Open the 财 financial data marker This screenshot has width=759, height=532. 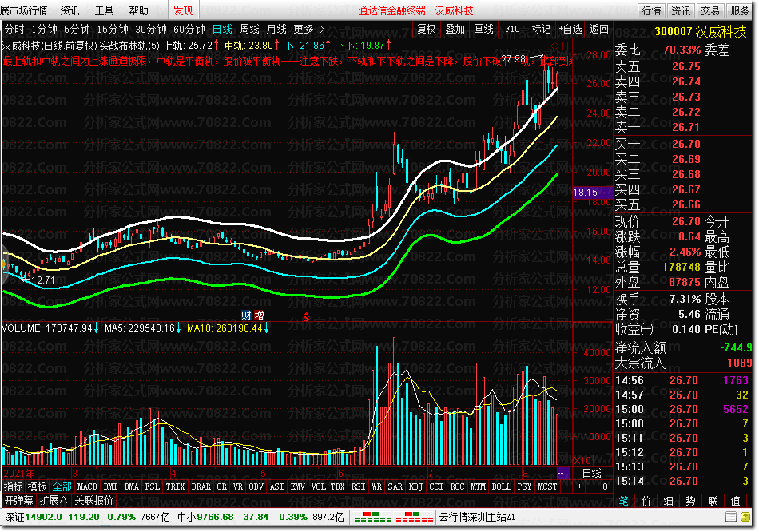246,316
